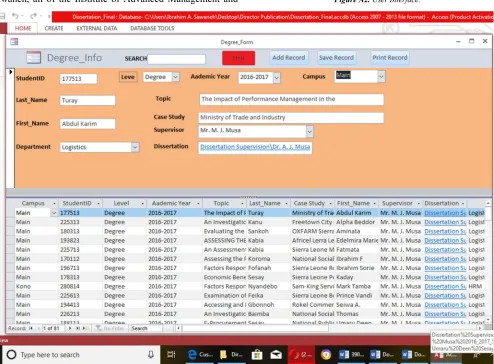Viewport: 494px width, 364px height.
Task: Open the Dissertation Supervision link on the form
Action: coord(255,147)
